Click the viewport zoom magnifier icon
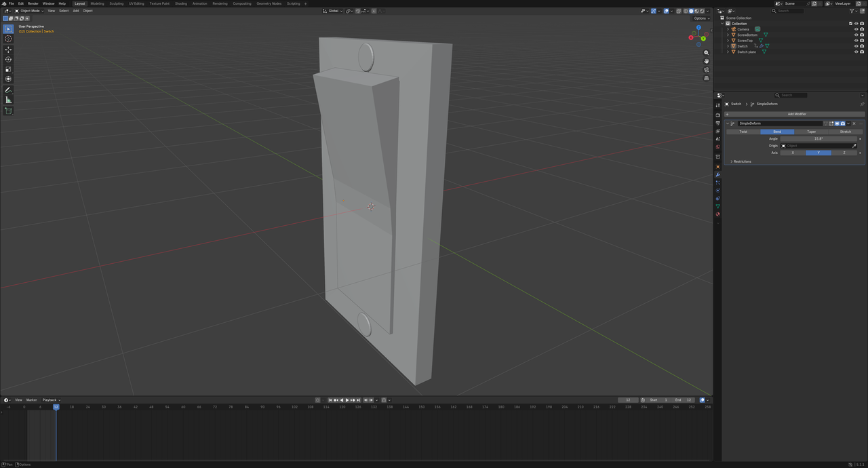The image size is (868, 468). coord(706,52)
